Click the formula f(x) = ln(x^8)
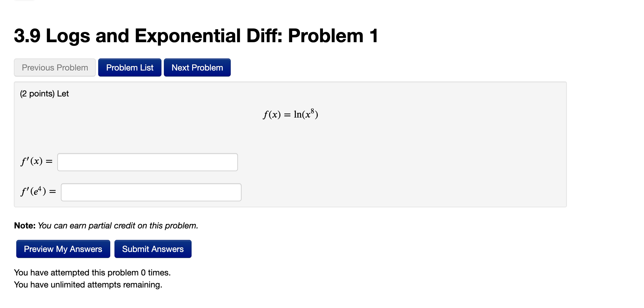Image resolution: width=644 pixels, height=308 pixels. tap(290, 114)
